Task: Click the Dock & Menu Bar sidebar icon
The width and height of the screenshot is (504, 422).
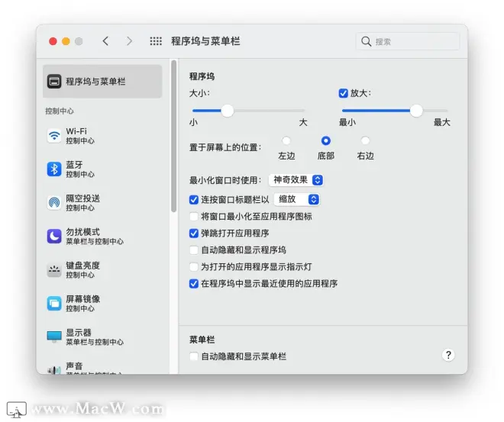Action: (54, 81)
